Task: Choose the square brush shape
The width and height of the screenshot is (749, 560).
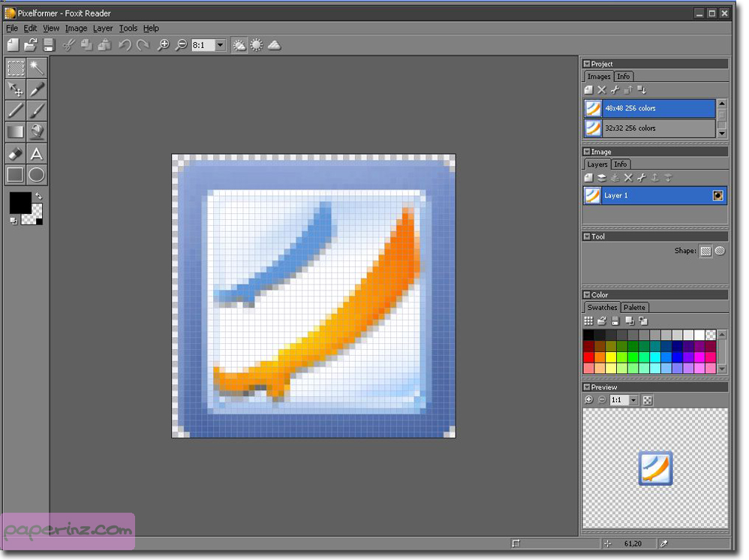Action: [705, 251]
